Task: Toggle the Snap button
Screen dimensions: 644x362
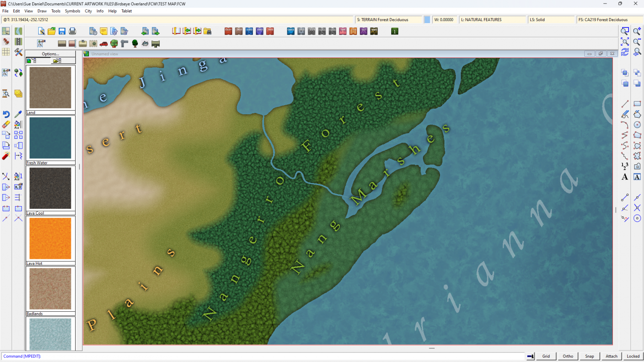Action: point(590,356)
